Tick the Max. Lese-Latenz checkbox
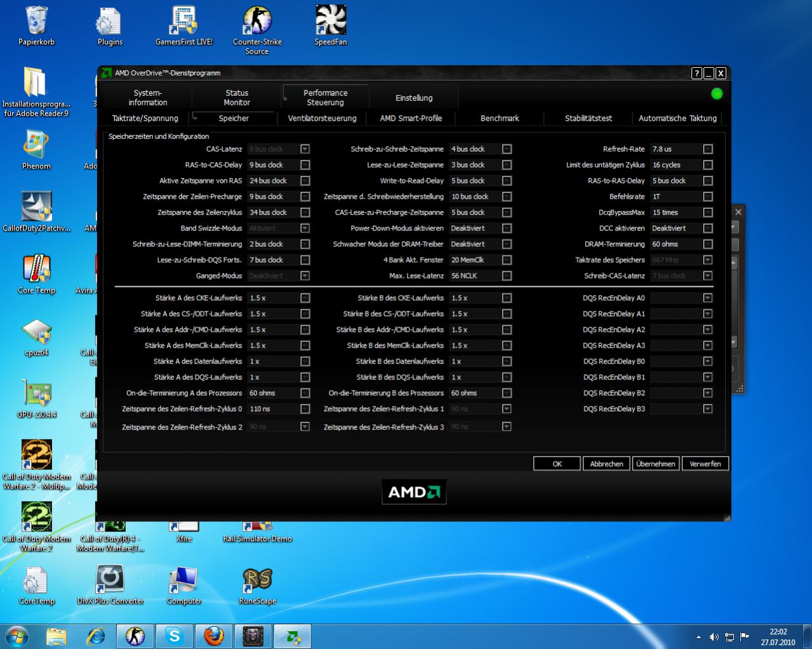 pos(507,276)
